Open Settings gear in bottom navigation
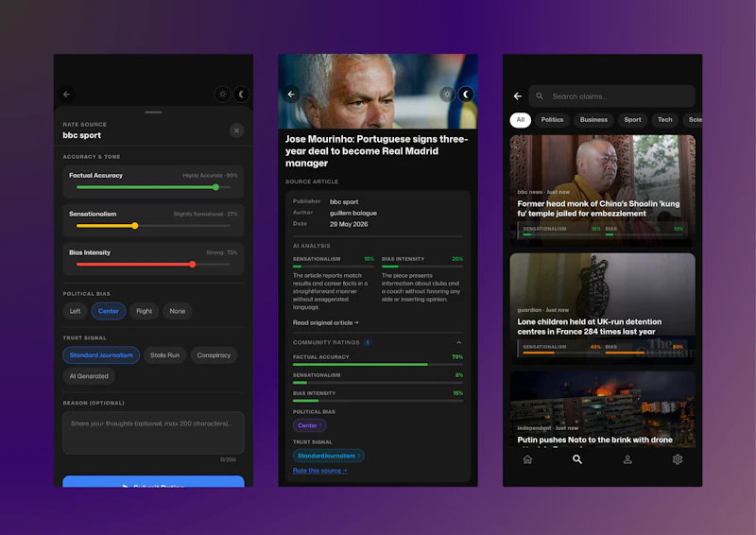The width and height of the screenshot is (756, 535). click(678, 459)
